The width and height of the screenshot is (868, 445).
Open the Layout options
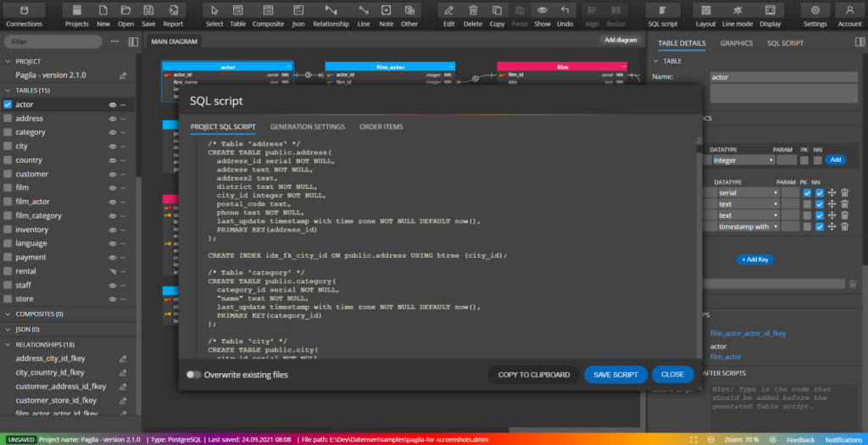706,15
